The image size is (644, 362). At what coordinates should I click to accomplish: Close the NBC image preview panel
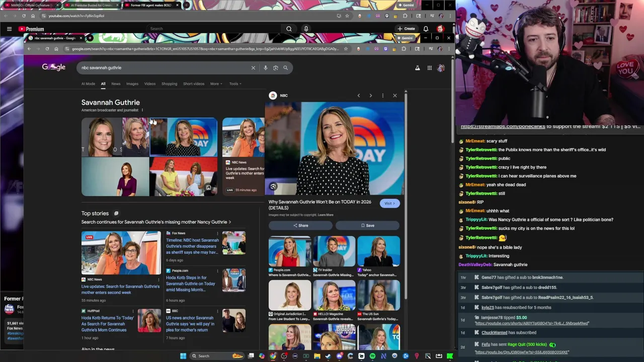click(395, 96)
